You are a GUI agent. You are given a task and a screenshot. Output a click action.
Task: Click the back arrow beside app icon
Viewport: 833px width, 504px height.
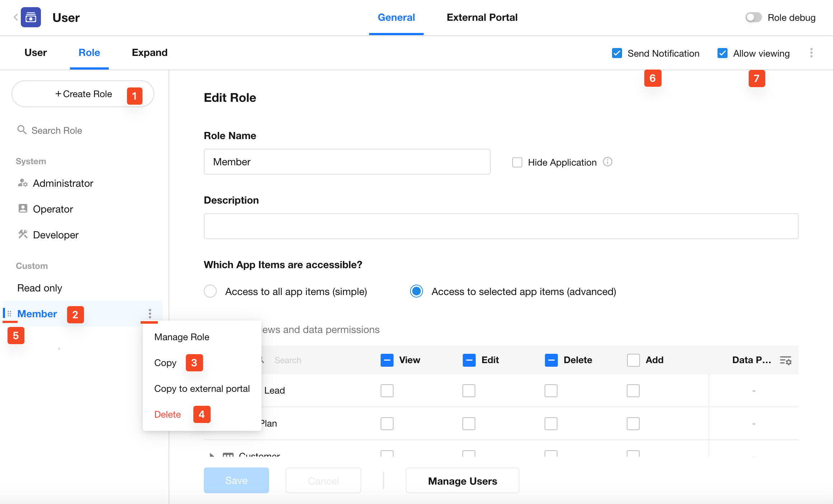15,17
